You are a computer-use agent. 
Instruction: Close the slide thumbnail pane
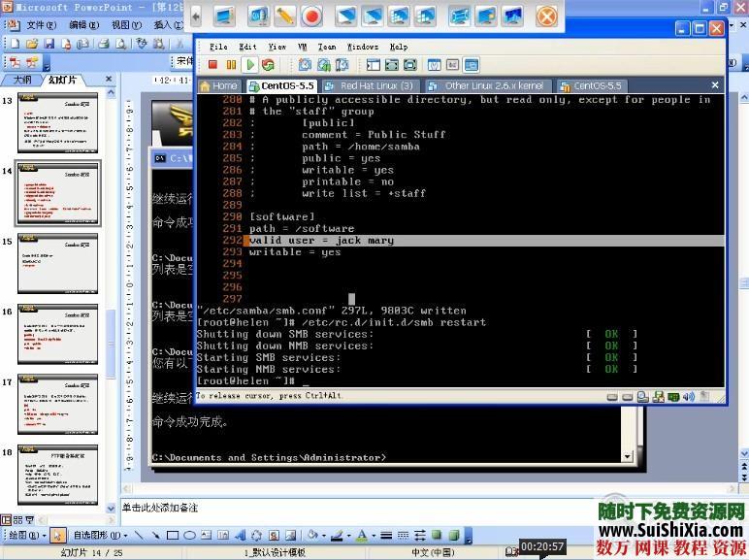tap(109, 80)
